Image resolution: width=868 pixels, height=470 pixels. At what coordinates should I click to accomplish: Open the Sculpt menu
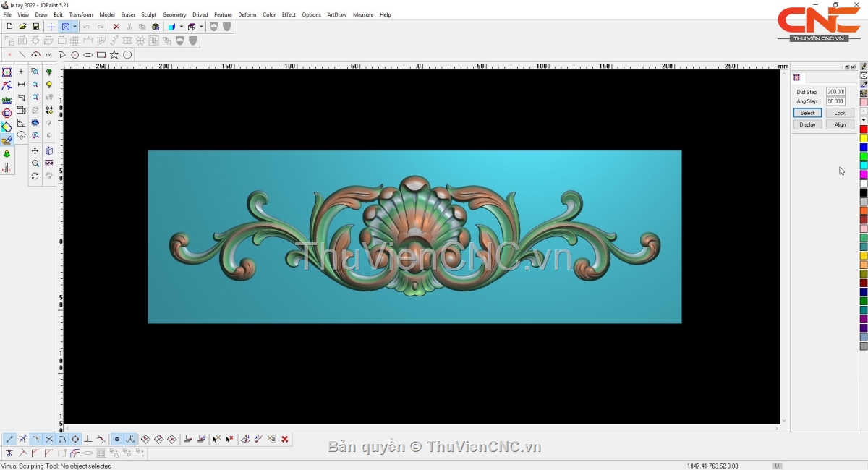coord(149,14)
